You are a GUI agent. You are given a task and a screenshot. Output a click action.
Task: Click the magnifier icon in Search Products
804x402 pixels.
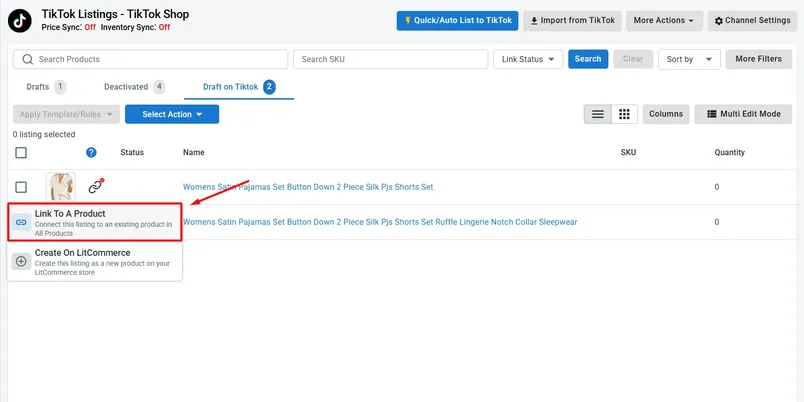pyautogui.click(x=28, y=59)
